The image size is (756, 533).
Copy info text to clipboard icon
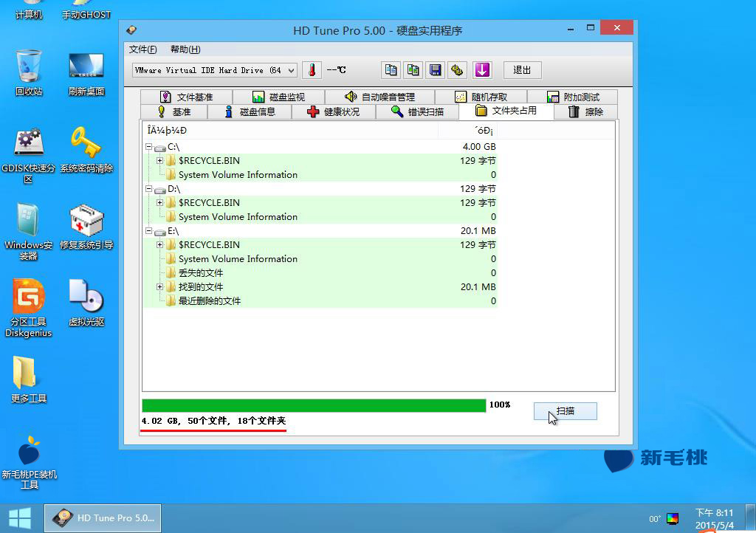tap(391, 70)
